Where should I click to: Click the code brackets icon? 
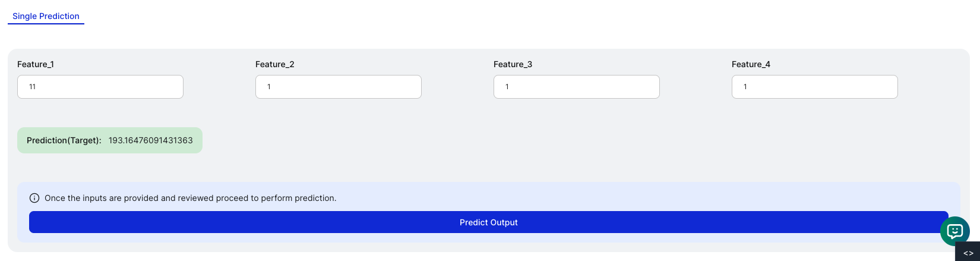pyautogui.click(x=968, y=253)
